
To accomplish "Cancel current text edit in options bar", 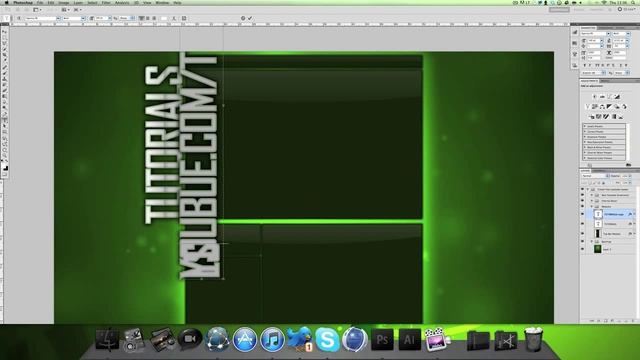I will [x=243, y=18].
